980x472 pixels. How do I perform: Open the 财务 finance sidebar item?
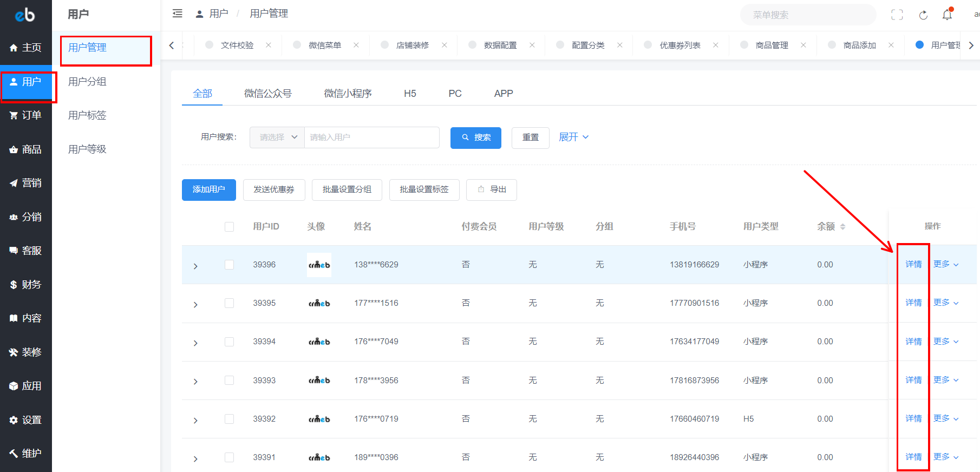point(25,285)
